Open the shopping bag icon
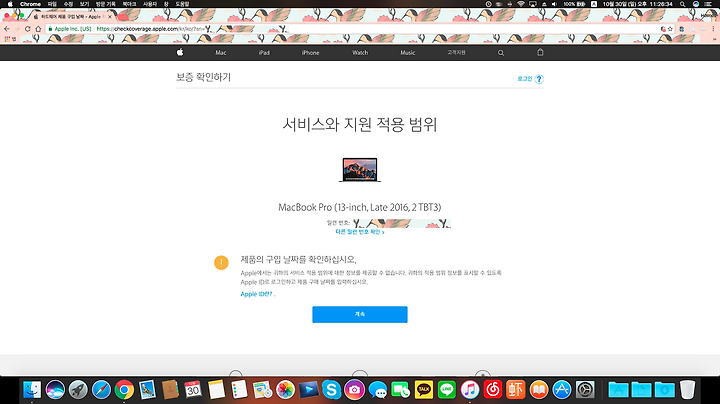 540,52
